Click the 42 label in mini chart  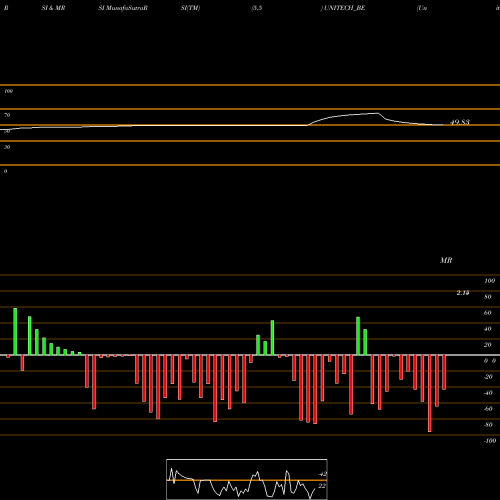(x=322, y=474)
